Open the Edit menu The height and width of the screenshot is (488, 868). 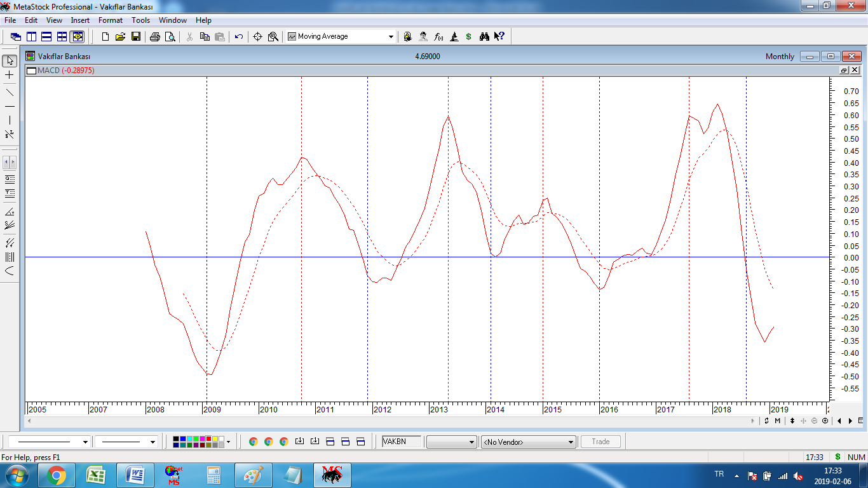pyautogui.click(x=31, y=20)
